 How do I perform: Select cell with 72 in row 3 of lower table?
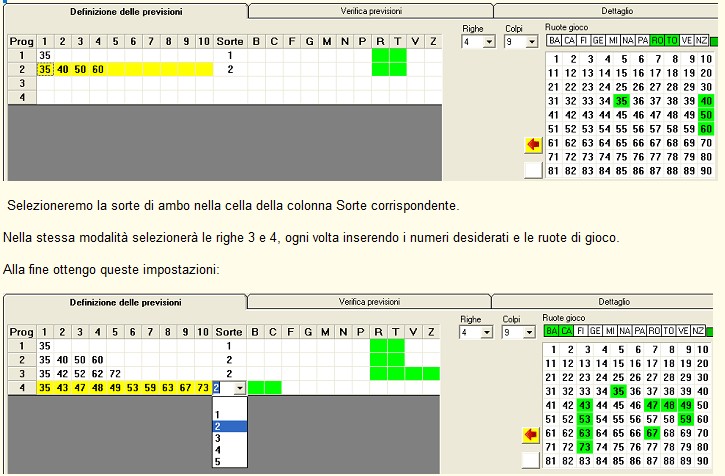click(114, 373)
